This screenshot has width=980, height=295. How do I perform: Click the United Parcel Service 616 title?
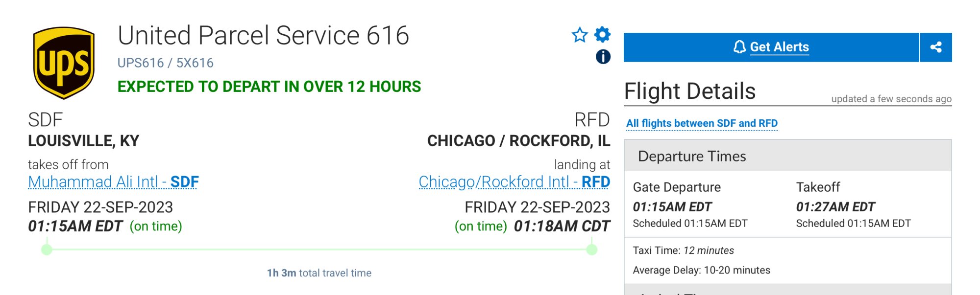tap(263, 36)
